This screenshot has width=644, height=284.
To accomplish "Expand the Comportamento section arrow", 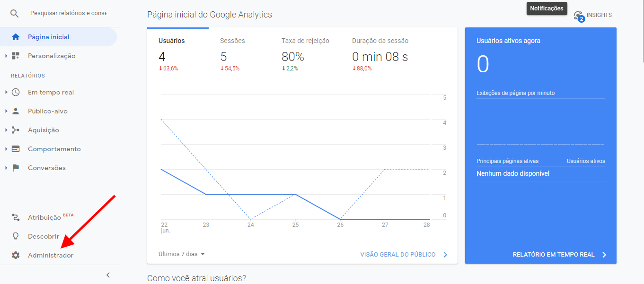I will coord(6,149).
